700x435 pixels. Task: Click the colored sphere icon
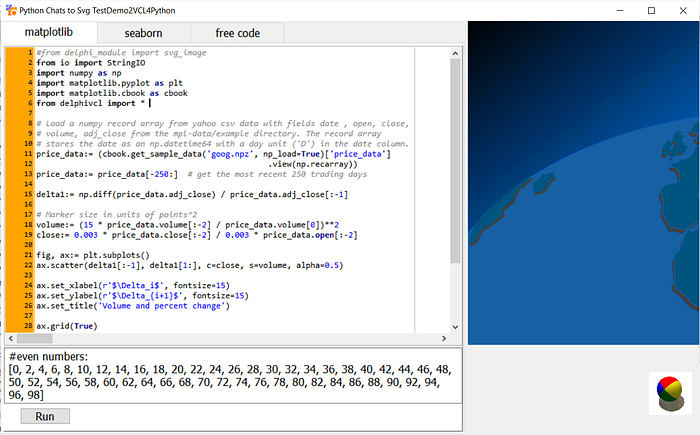tap(670, 393)
